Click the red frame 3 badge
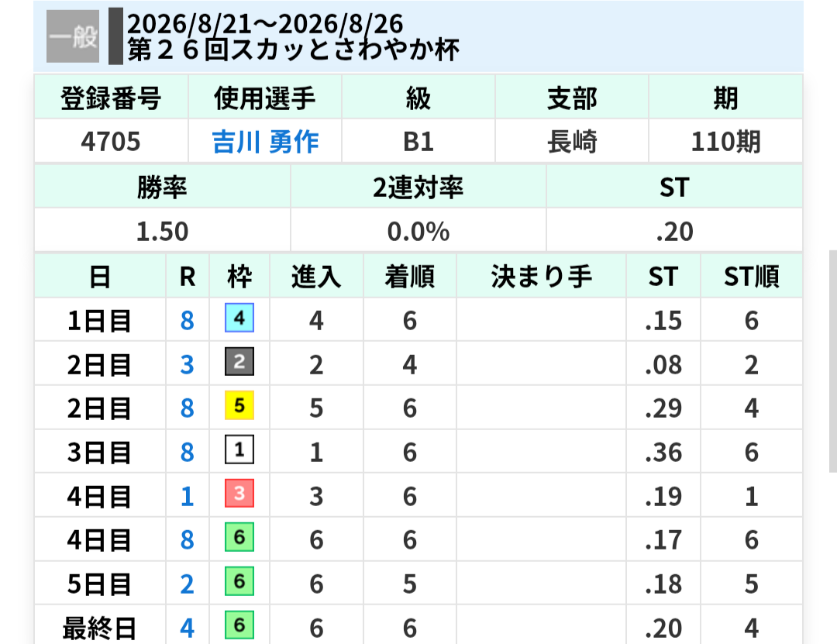 [239, 494]
